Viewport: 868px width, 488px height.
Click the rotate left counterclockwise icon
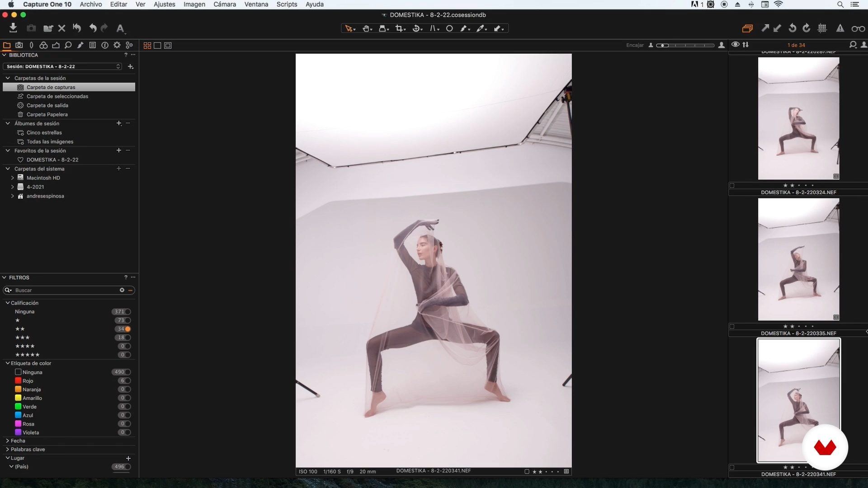pos(793,28)
